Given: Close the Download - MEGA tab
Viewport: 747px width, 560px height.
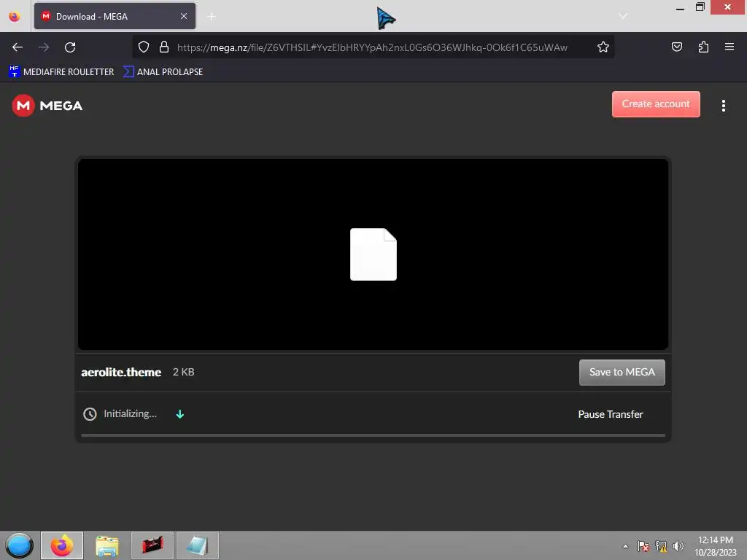Looking at the screenshot, I should tap(183, 16).
